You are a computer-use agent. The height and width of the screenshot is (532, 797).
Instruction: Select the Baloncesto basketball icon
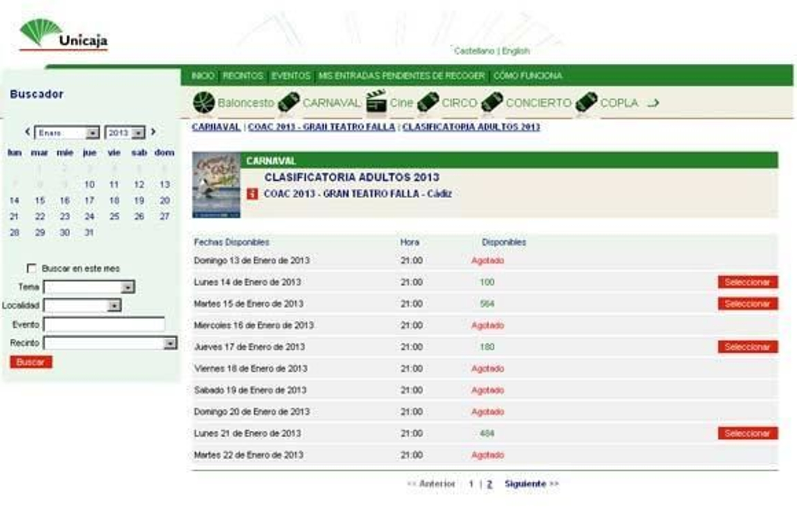pos(204,102)
